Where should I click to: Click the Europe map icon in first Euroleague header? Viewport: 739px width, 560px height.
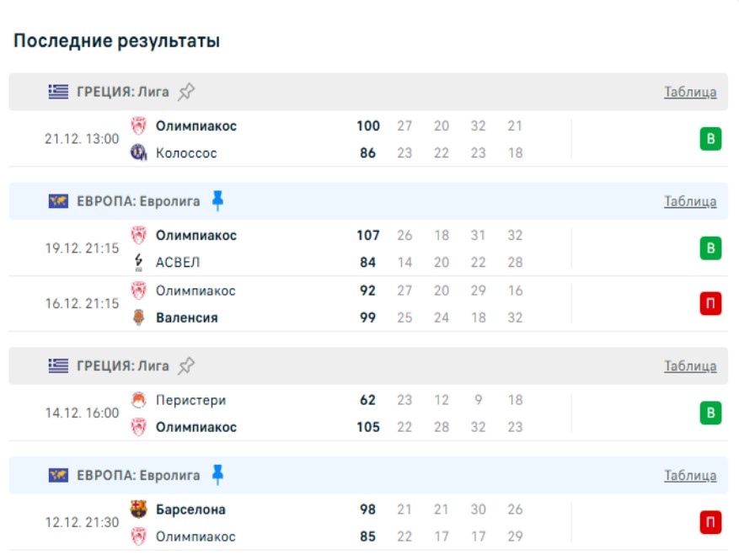pyautogui.click(x=58, y=201)
